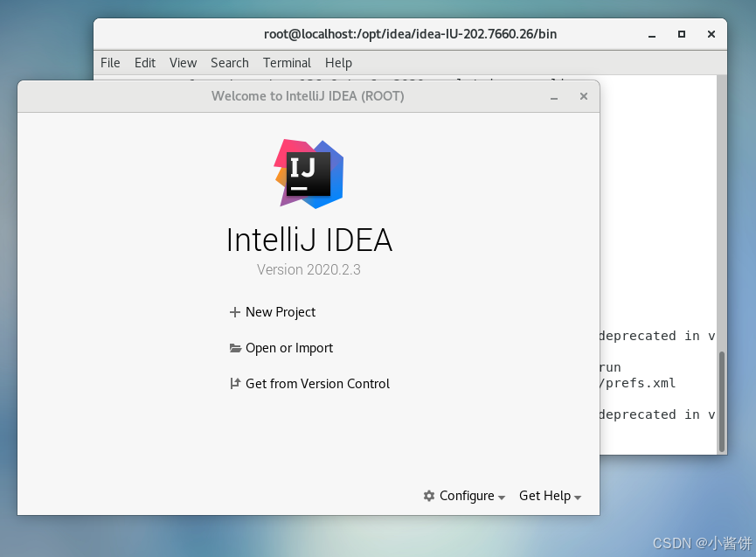
Task: Open the terminal View menu
Action: [184, 63]
